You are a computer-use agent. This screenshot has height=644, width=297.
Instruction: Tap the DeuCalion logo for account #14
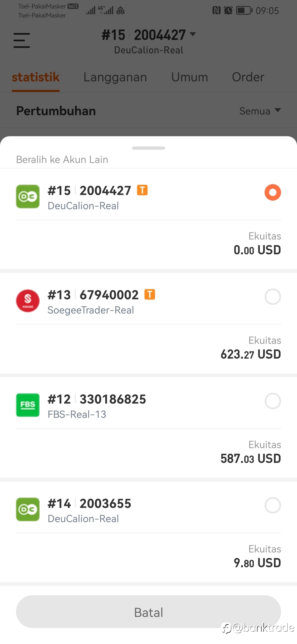(x=28, y=509)
